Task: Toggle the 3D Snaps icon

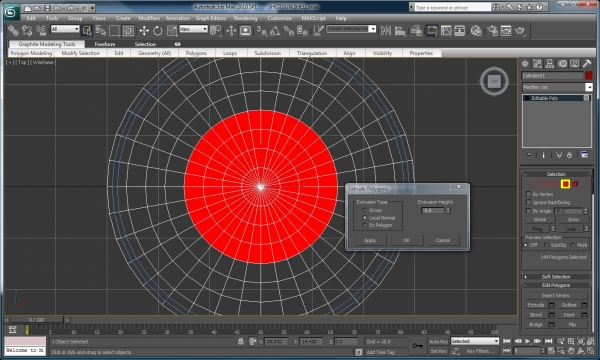Action: click(x=262, y=30)
